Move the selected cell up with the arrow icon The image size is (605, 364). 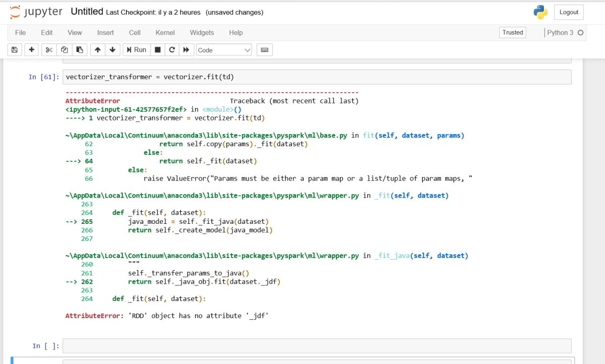[97, 50]
